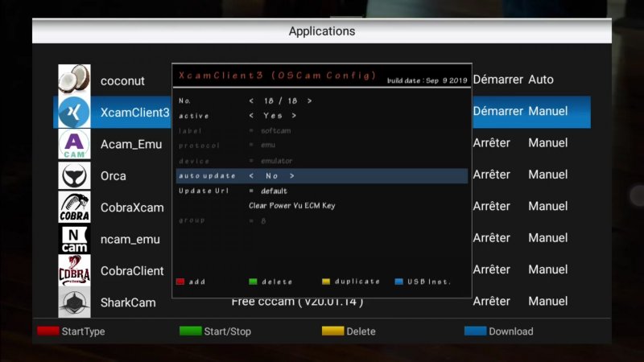Go to next entry with No. right arrow
This screenshot has height=362, width=644.
tap(309, 101)
